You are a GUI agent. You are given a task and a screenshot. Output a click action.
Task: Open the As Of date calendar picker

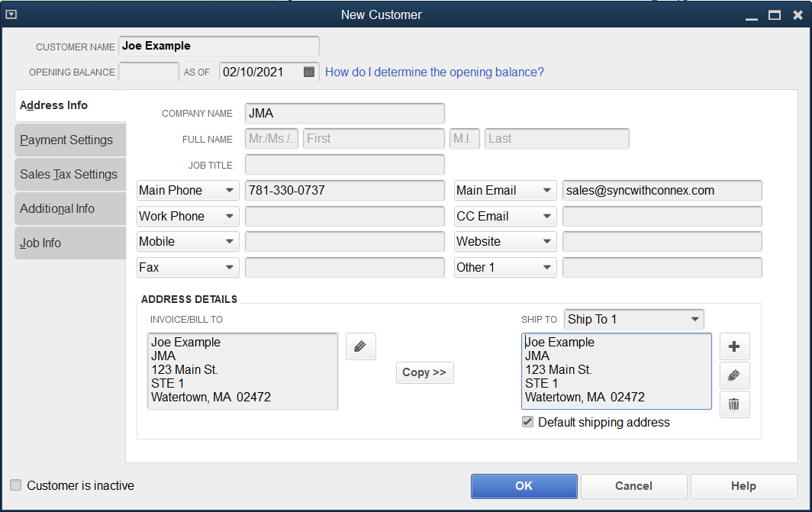tap(308, 72)
